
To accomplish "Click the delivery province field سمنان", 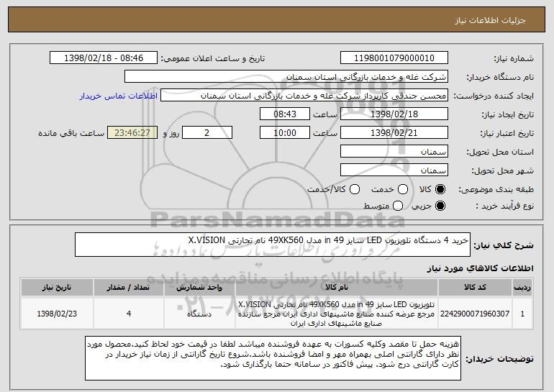I will [394, 152].
